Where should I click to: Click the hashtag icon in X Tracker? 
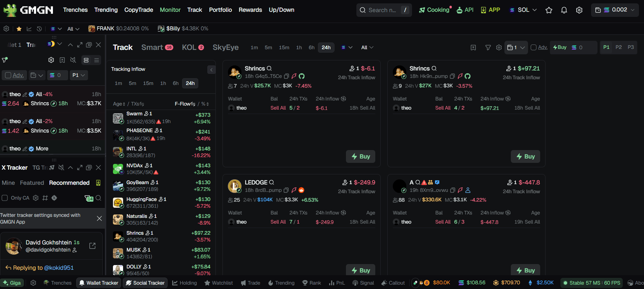tap(45, 198)
